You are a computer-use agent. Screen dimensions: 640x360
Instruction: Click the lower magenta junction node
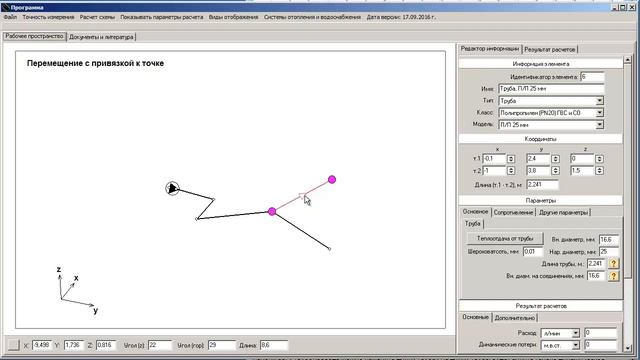pos(272,211)
